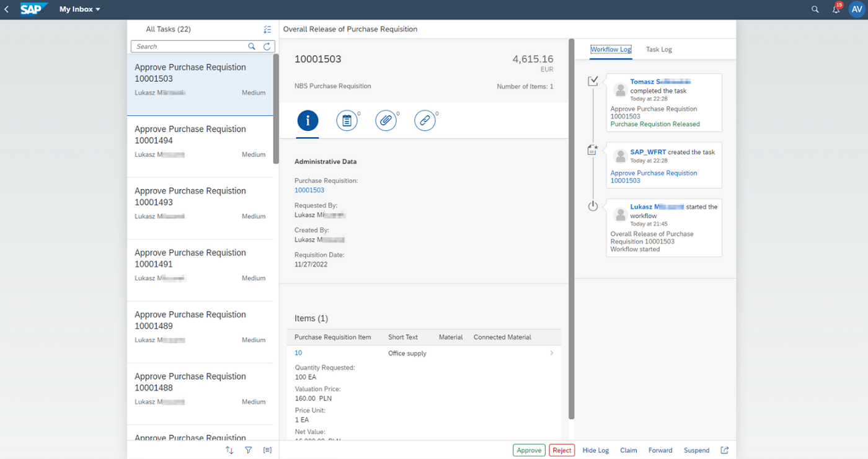
Task: Open the My Inbox dropdown menu
Action: click(80, 9)
